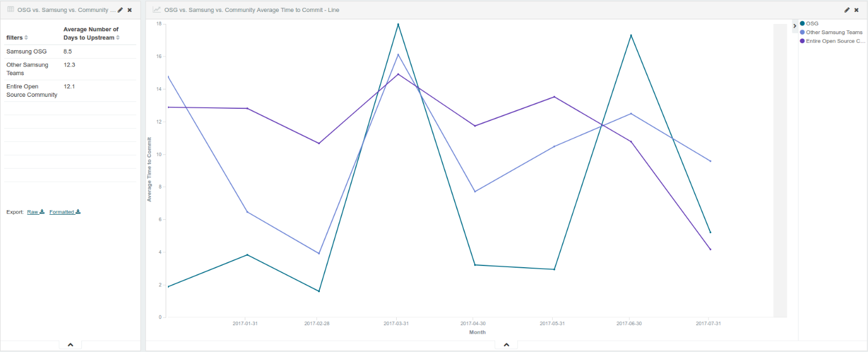
Task: Toggle the OSG series in the legend
Action: coord(812,23)
